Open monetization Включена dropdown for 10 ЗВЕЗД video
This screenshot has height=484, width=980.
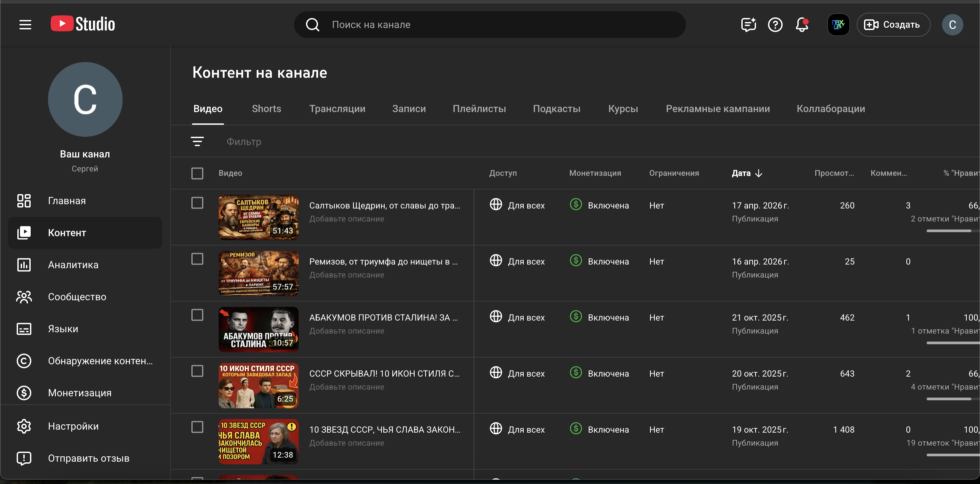click(599, 429)
